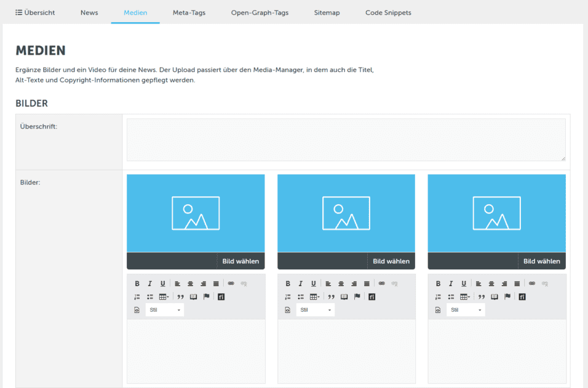Open the Open-Graph-Tags tab
Image resolution: width=588 pixels, height=388 pixels.
[x=260, y=12]
